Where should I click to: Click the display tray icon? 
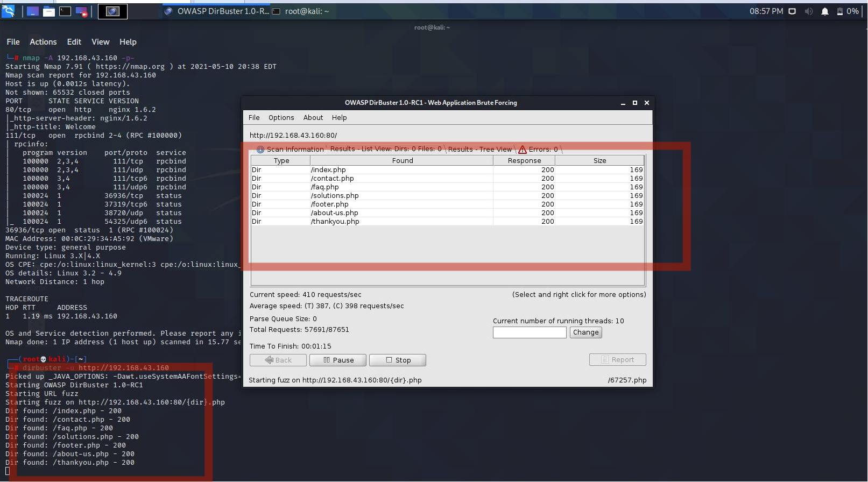(792, 11)
